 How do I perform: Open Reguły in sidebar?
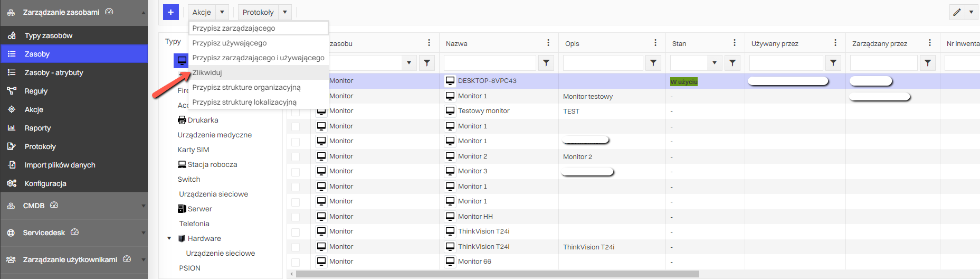coord(74,91)
